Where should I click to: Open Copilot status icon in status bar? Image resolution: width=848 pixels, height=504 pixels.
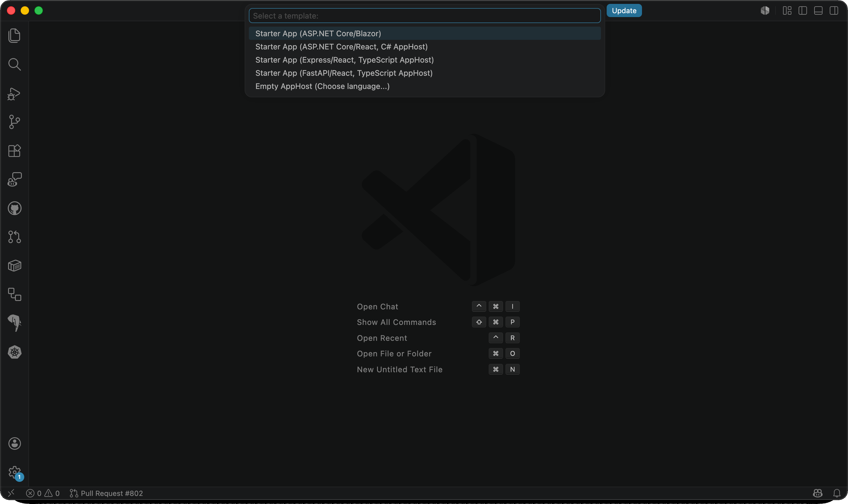817,493
